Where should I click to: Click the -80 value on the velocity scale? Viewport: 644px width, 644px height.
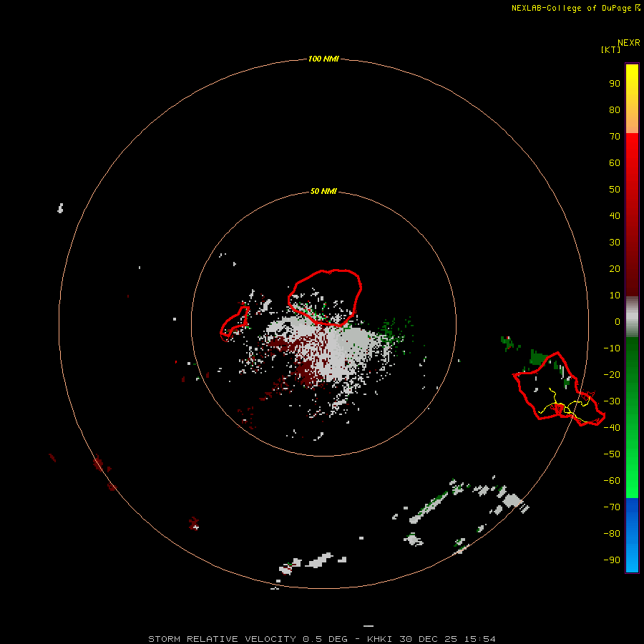(612, 534)
